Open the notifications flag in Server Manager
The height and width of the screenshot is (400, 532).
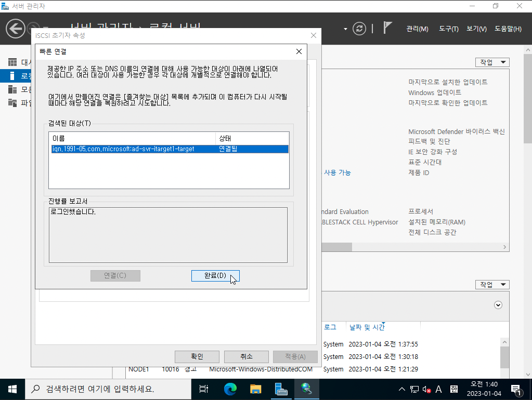(387, 28)
